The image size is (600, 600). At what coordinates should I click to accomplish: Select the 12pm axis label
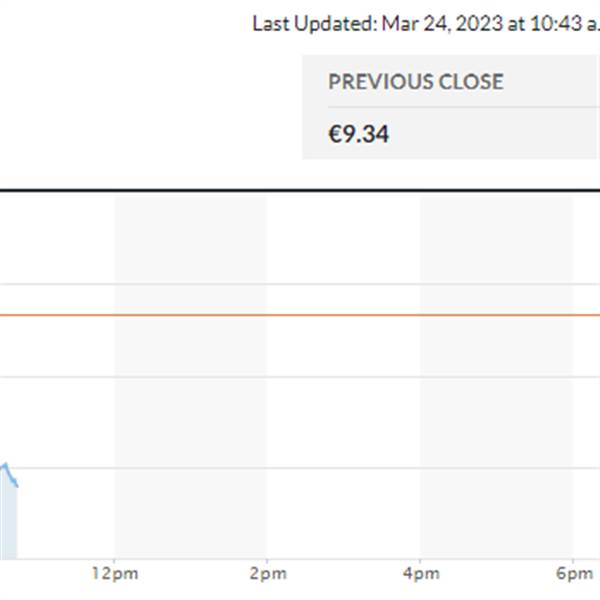(115, 574)
